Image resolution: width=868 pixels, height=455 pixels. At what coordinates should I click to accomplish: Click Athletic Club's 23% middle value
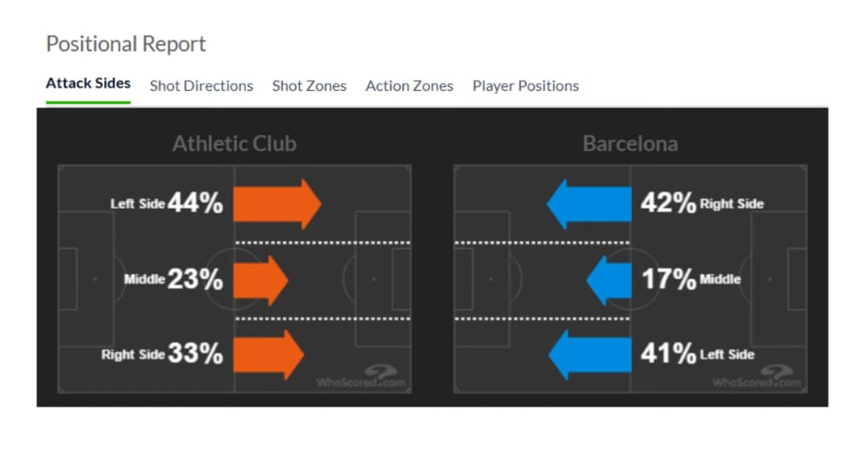coord(195,280)
